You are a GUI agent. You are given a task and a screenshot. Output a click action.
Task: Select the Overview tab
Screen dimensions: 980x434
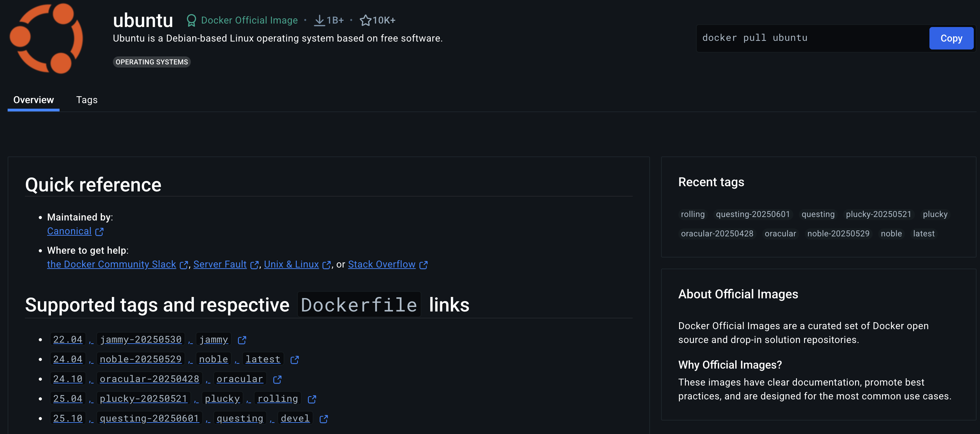tap(34, 100)
